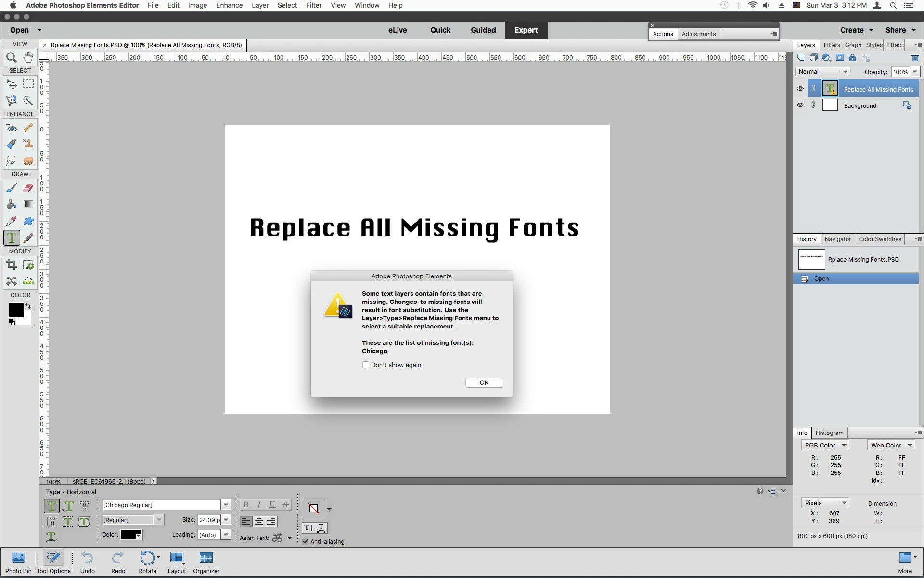The image size is (924, 578).
Task: Click the text Color swatch
Action: [x=131, y=535]
